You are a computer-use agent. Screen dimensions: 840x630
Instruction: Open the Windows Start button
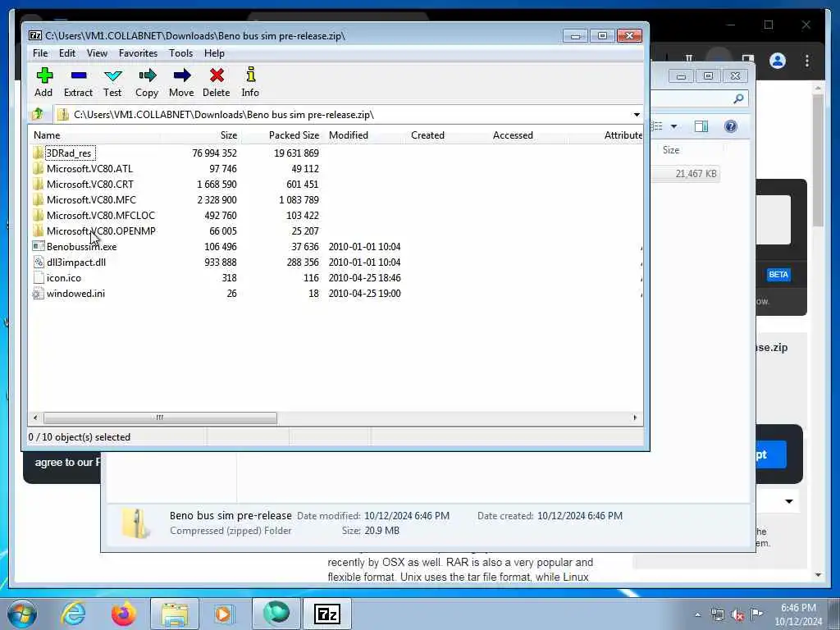click(x=21, y=614)
